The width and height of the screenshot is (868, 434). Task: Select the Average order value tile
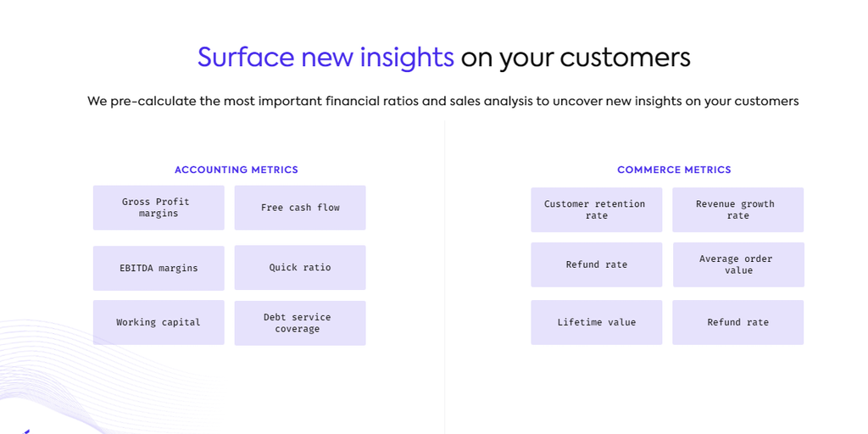pyautogui.click(x=738, y=264)
